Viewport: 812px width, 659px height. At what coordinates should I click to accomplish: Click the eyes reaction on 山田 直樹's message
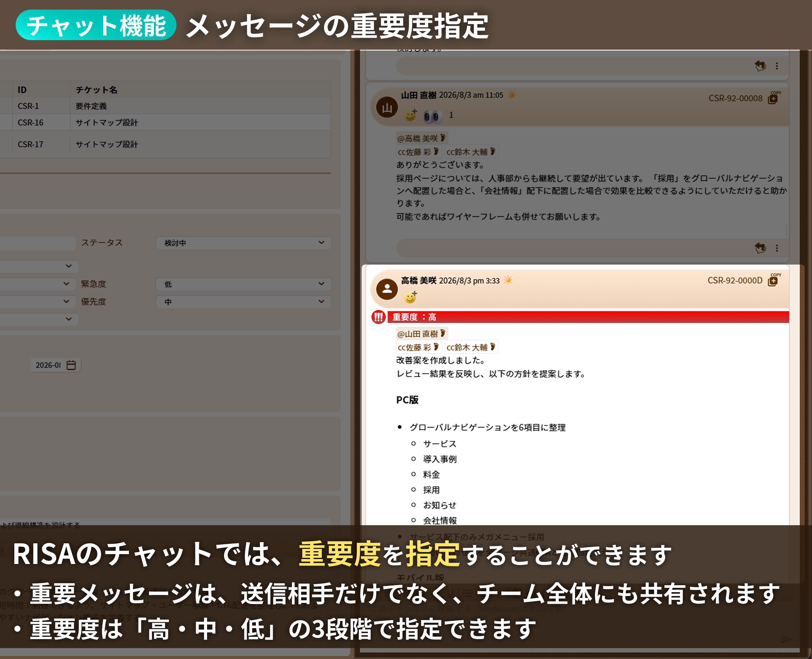coord(433,116)
